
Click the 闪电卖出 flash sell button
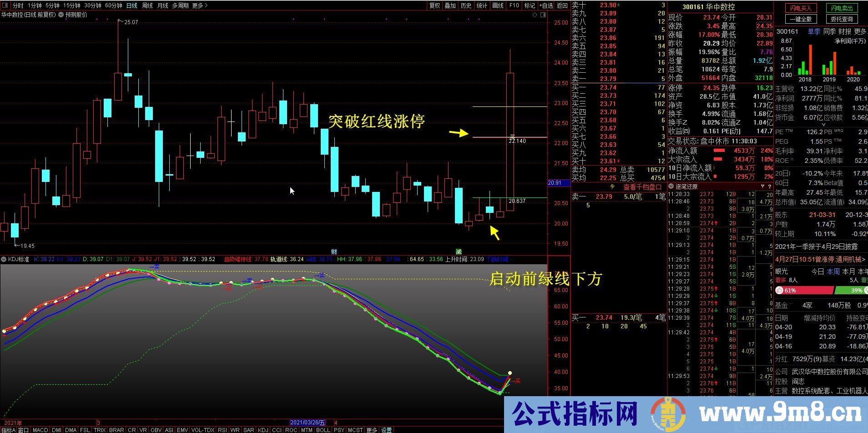click(x=842, y=8)
